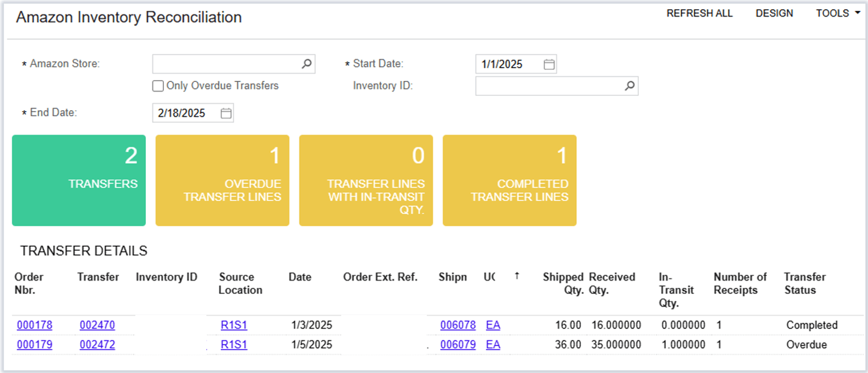
Task: Open the DESIGN menu item
Action: (774, 13)
